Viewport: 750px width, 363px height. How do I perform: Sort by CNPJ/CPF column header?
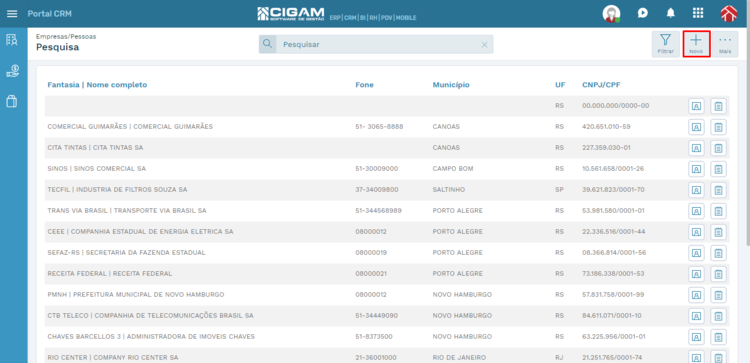(x=601, y=85)
